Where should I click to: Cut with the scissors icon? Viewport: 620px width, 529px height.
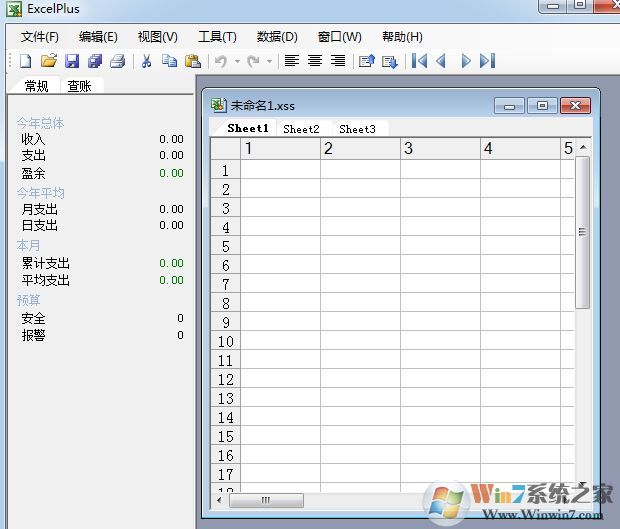coord(146,61)
